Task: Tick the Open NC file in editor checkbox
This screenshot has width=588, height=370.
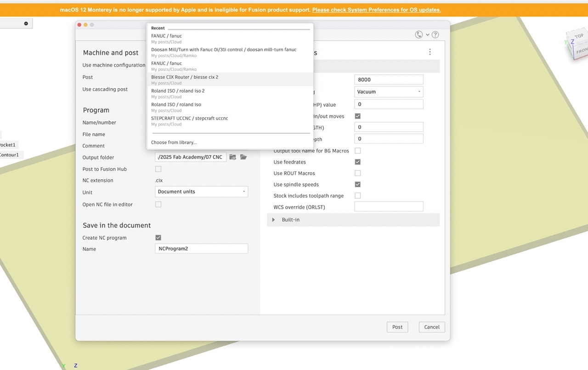Action: click(158, 205)
